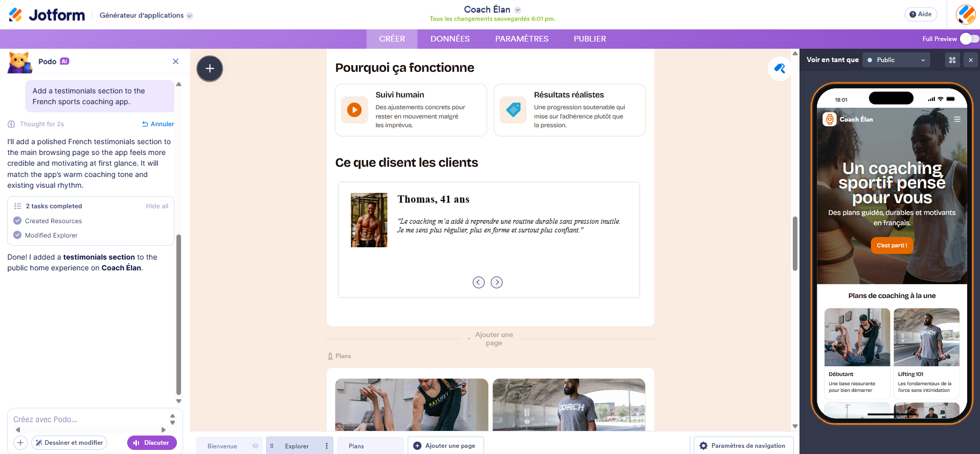Click the Created Resources task checkmark
This screenshot has width=980, height=454.
click(x=17, y=221)
